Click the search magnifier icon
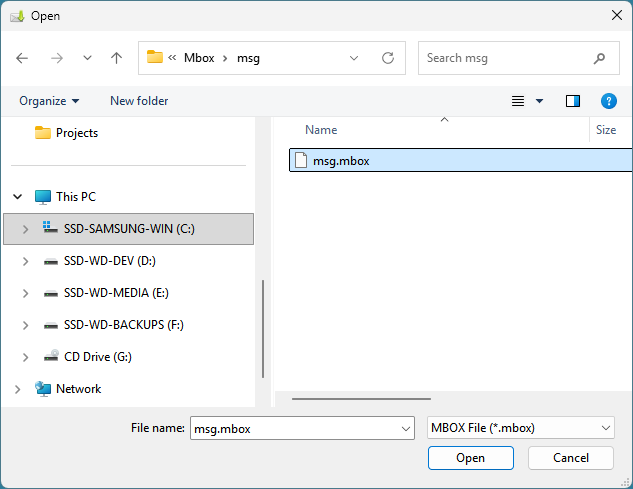633x489 pixels. 599,58
